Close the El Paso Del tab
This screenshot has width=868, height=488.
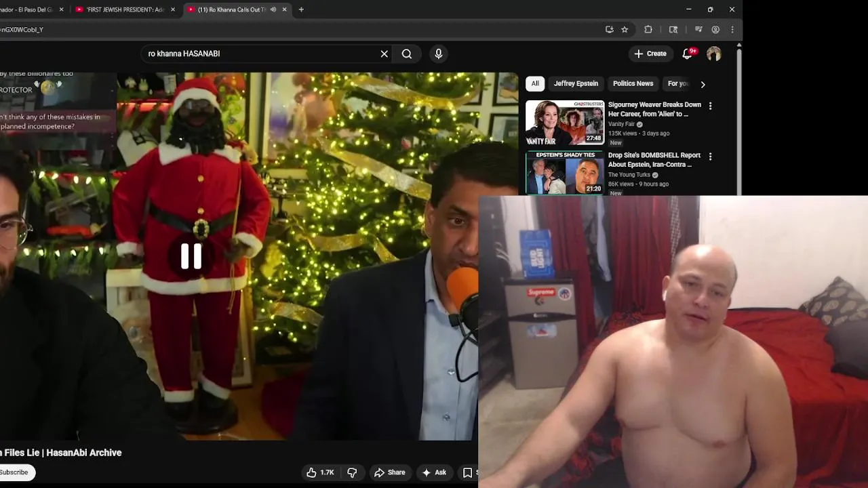click(62, 9)
